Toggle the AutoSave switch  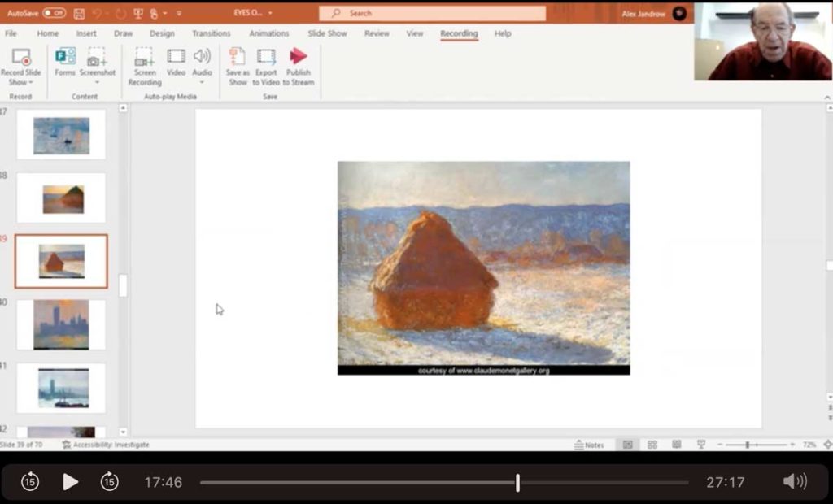(54, 13)
